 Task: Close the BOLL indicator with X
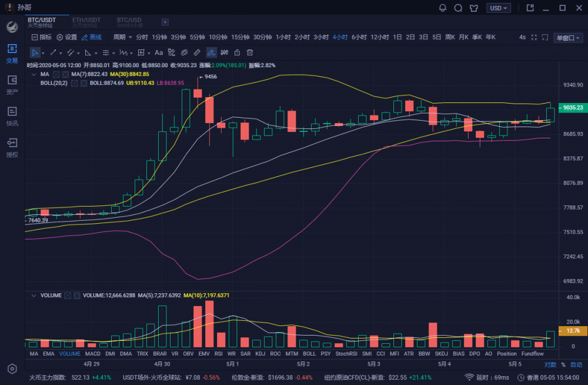(x=83, y=83)
